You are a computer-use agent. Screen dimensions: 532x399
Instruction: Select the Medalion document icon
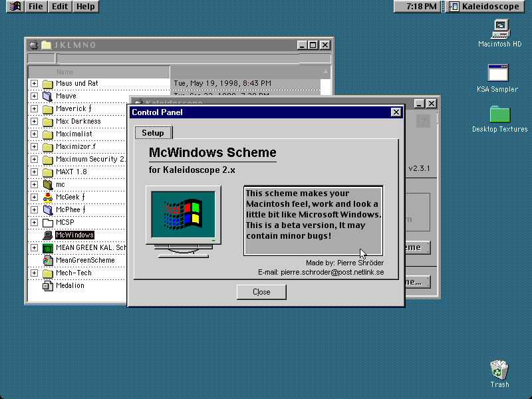point(48,286)
